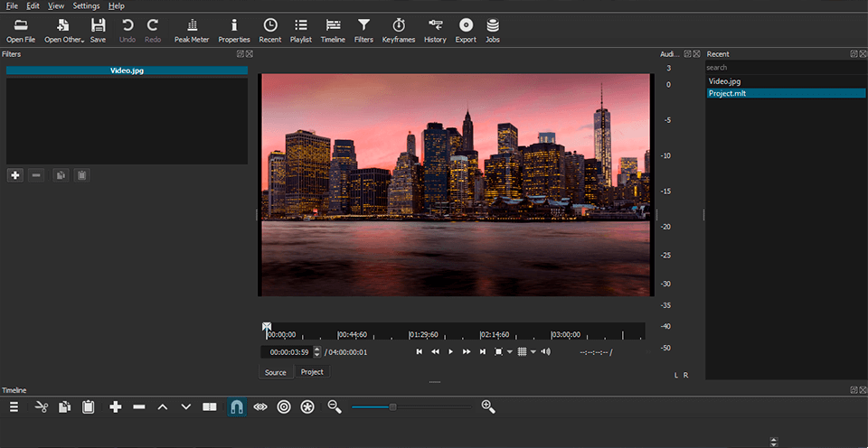The height and width of the screenshot is (448, 868).
Task: Split at playhead in the timeline
Action: pos(209,407)
